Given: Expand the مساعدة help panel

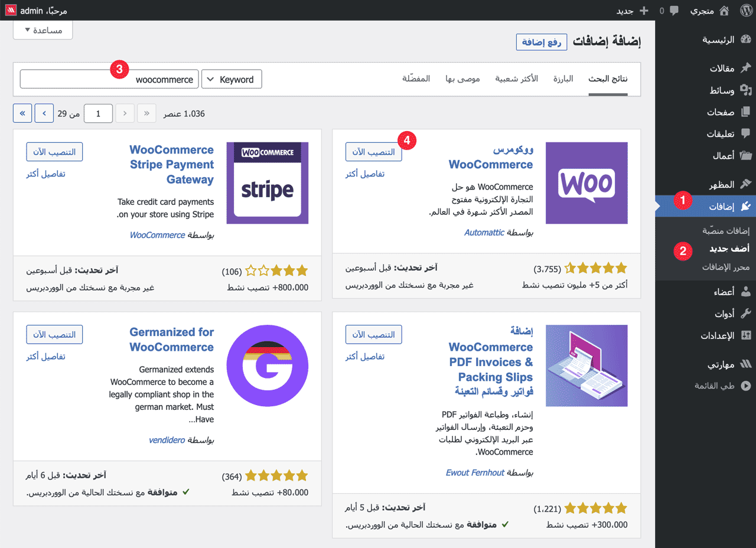Looking at the screenshot, I should point(43,30).
